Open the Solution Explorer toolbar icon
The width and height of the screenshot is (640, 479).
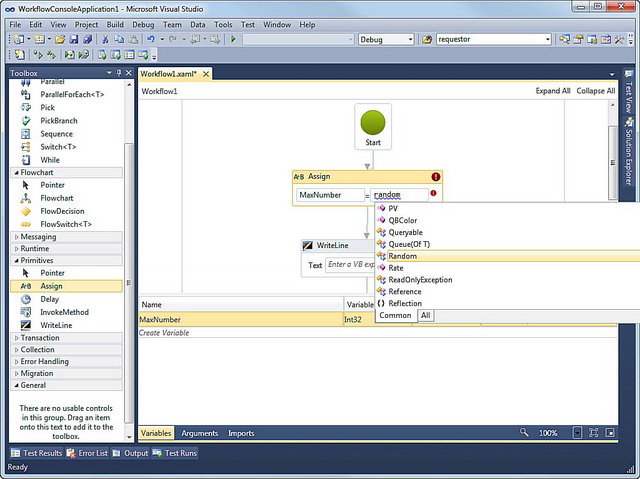(564, 40)
